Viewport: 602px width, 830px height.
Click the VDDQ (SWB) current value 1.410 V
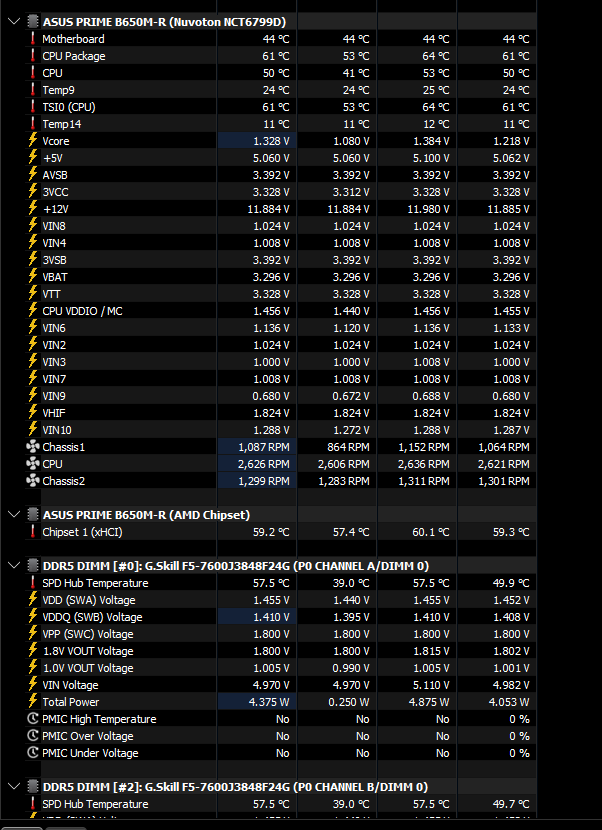[272, 617]
